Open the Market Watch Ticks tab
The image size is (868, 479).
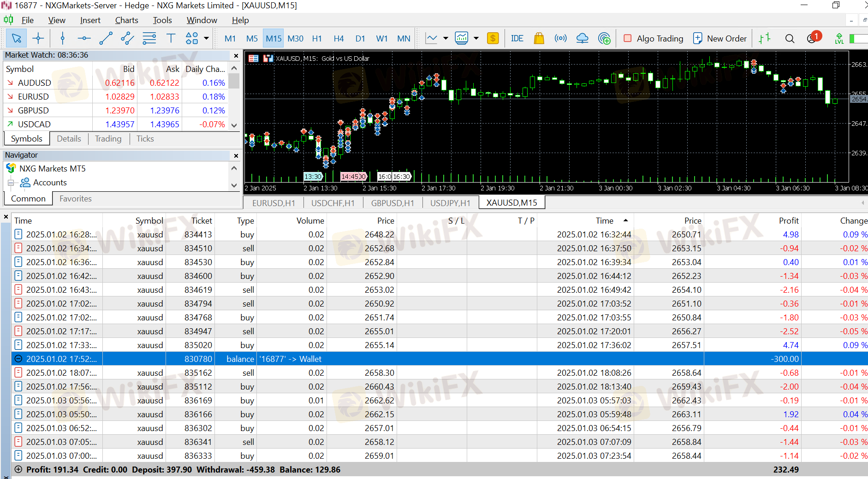(x=145, y=139)
